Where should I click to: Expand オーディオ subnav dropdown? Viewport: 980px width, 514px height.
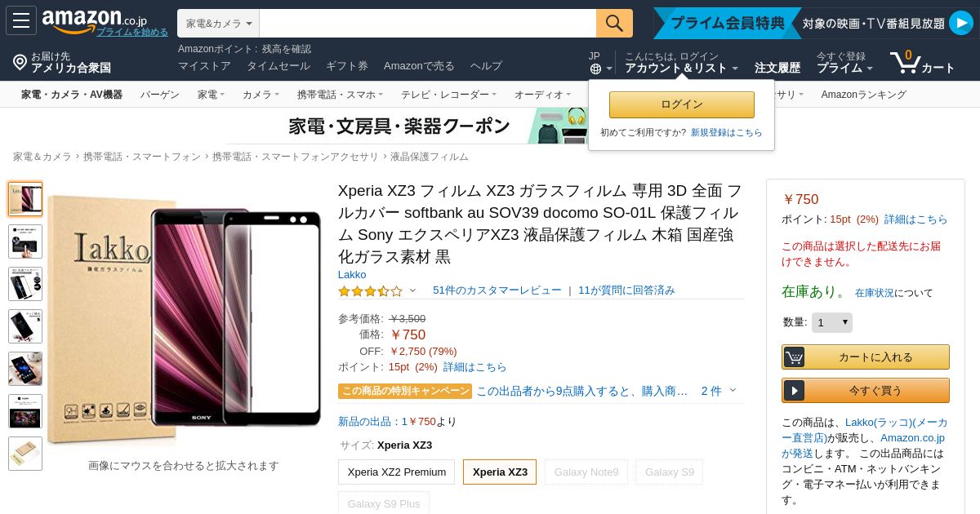pyautogui.click(x=542, y=95)
